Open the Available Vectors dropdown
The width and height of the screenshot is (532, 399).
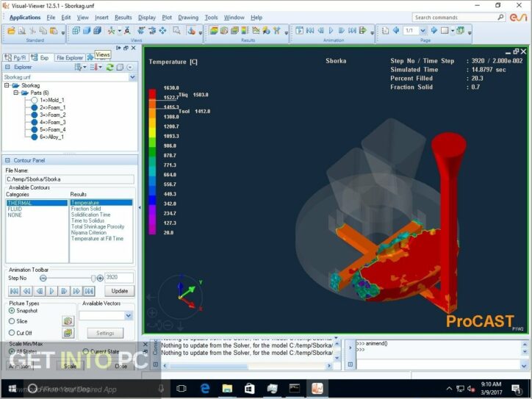129,315
